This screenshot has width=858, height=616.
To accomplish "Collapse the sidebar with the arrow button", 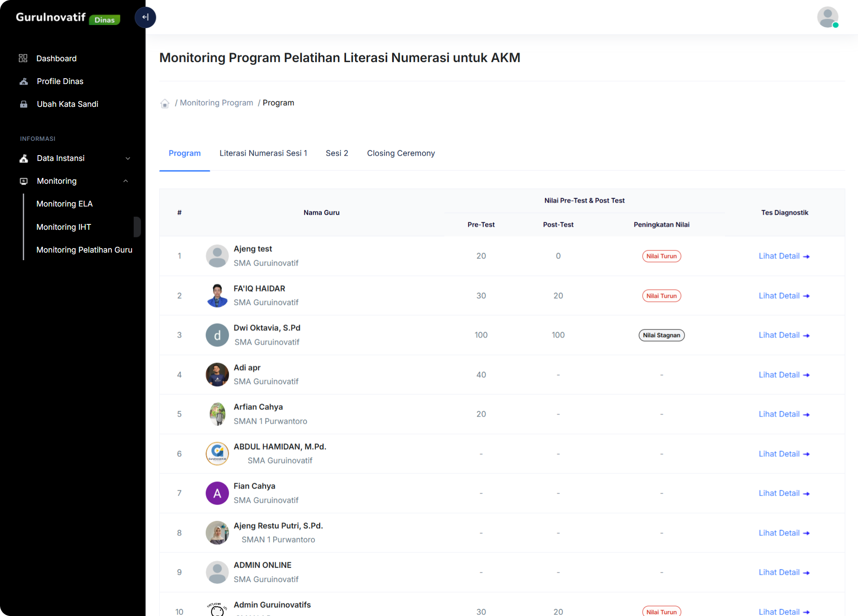I will (145, 17).
